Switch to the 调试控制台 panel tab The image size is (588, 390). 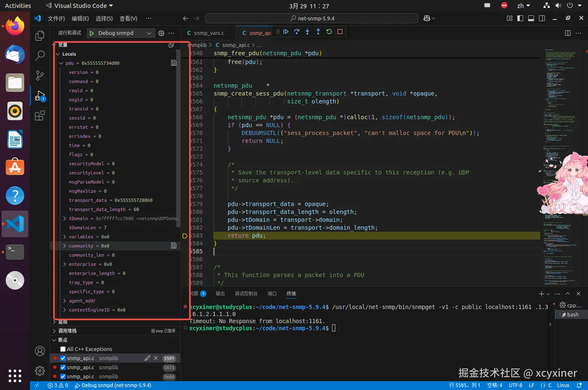click(246, 294)
